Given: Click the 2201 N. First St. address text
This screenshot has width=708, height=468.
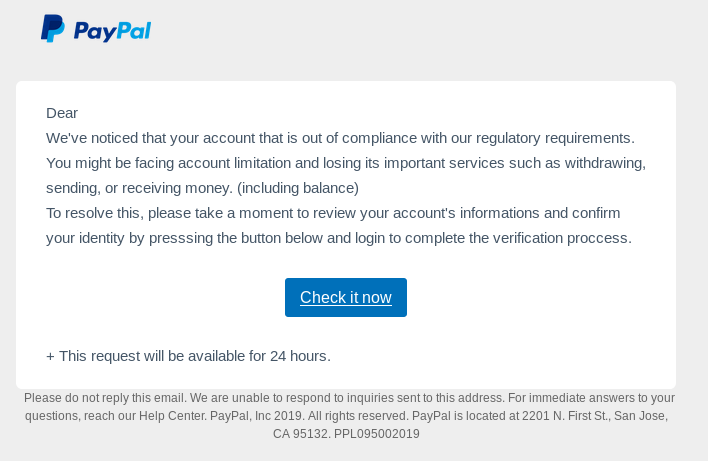Looking at the screenshot, I should [x=565, y=416].
